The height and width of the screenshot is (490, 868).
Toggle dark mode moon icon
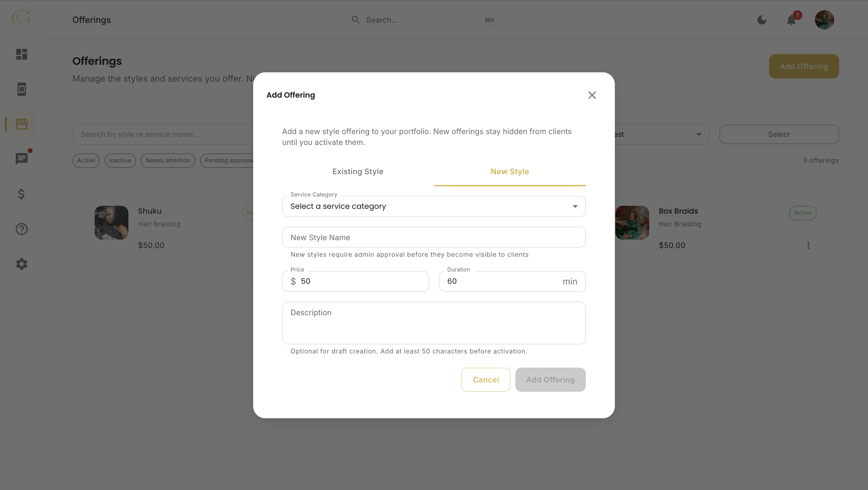pos(762,20)
